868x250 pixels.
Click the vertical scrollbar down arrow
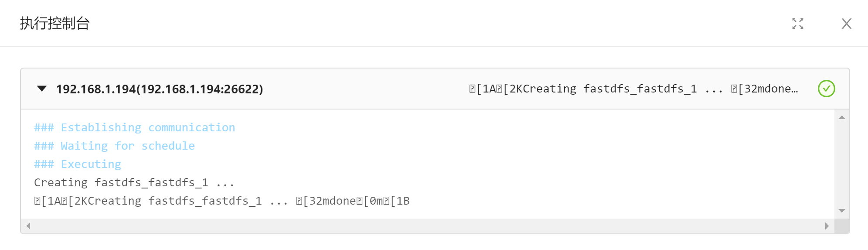pos(842,211)
